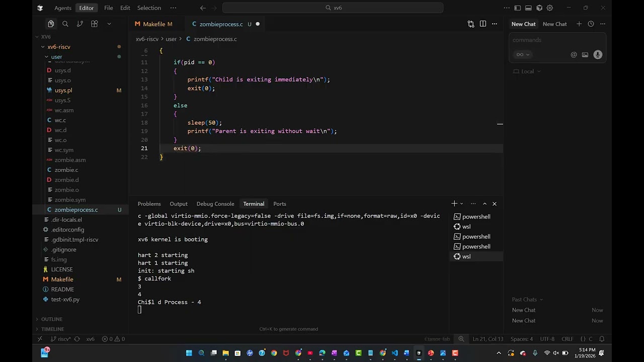Switch to Editor mode

[x=87, y=8]
